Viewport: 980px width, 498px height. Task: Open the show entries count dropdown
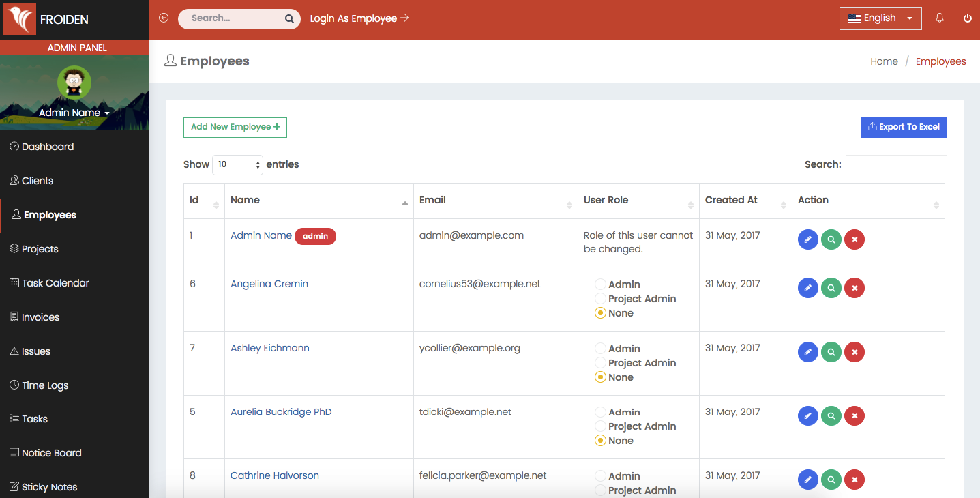[237, 164]
